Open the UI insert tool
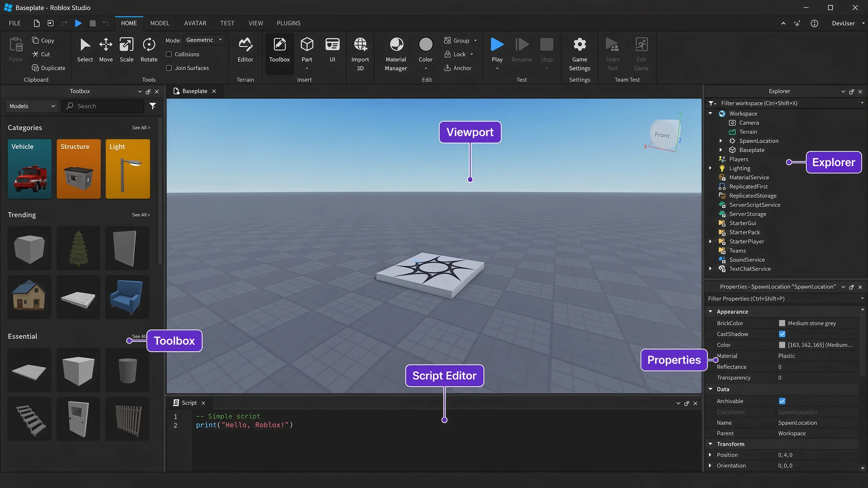This screenshot has height=488, width=868. (332, 50)
